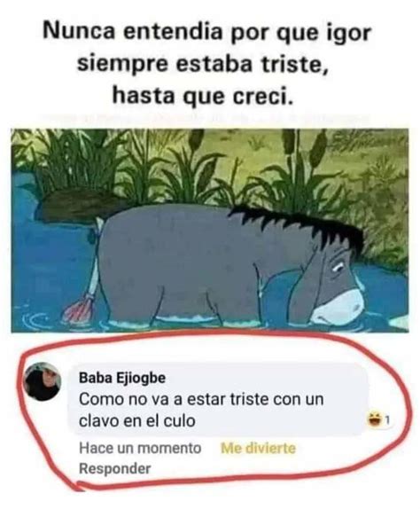Click the blurred text line below the caption
Viewport: 420px width, 509px height.
click(206, 118)
